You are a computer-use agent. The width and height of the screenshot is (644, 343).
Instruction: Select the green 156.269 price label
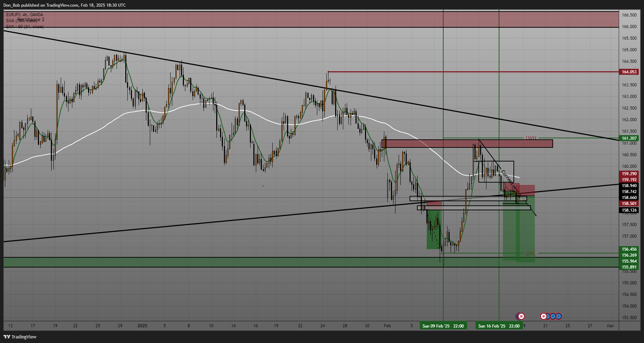pyautogui.click(x=629, y=255)
